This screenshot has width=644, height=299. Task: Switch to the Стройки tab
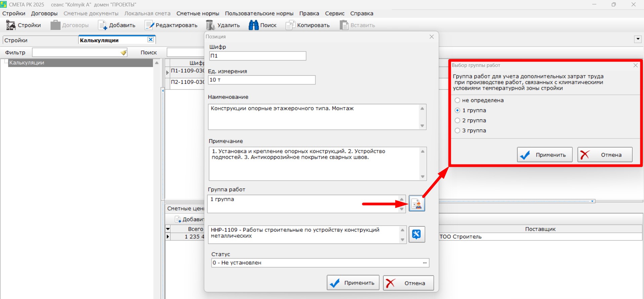coord(16,40)
